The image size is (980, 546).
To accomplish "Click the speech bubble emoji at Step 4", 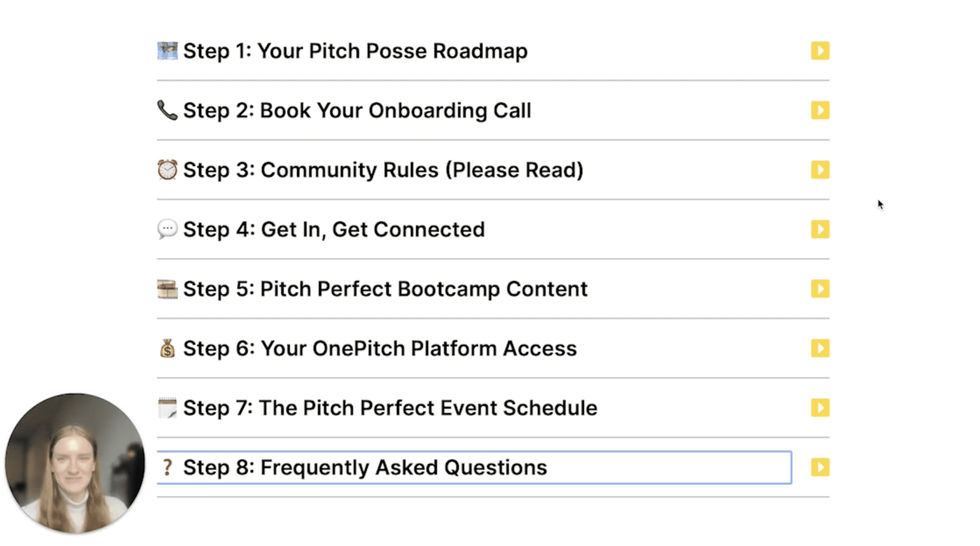I will pos(167,229).
